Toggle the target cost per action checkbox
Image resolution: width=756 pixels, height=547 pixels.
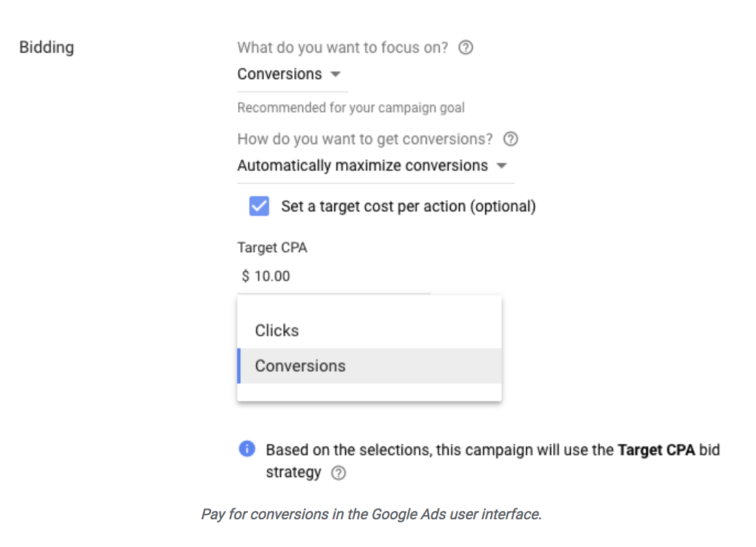click(260, 206)
